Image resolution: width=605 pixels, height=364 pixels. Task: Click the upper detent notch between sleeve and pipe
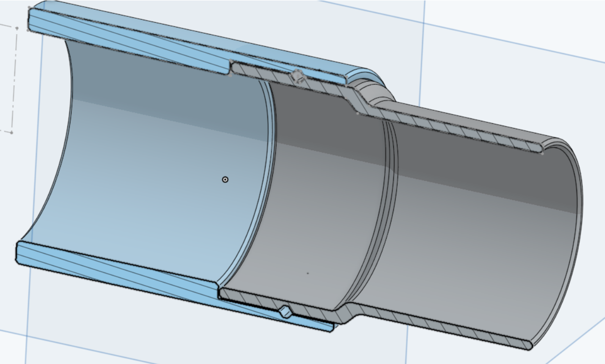[298, 76]
